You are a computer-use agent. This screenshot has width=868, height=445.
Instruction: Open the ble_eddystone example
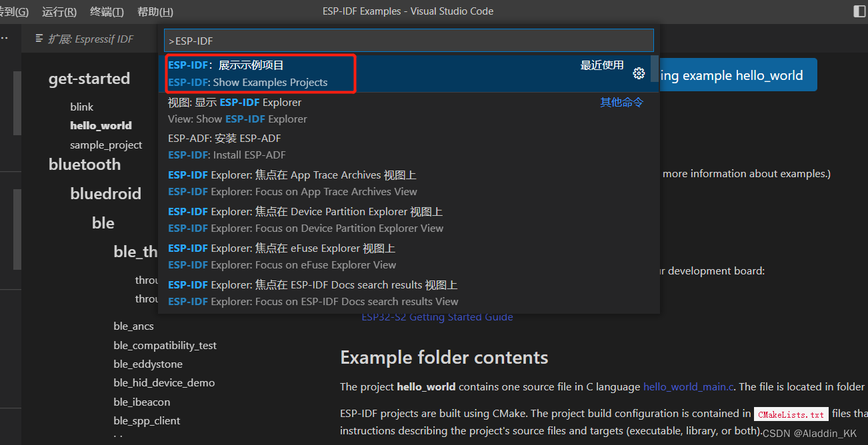[x=148, y=364]
